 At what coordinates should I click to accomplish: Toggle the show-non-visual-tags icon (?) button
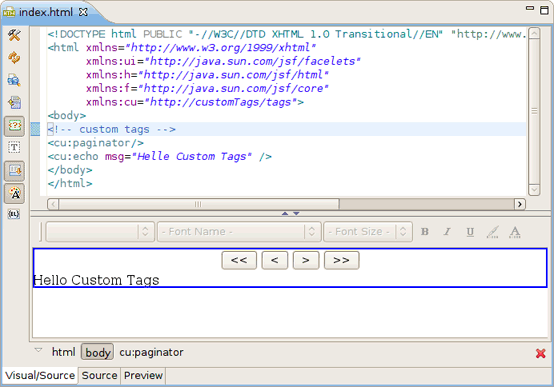tap(14, 126)
